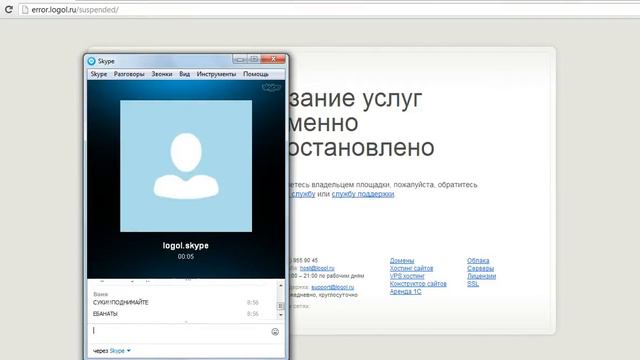Screen dimensions: 640x360
Task: Open the Домены link
Action: point(402,260)
